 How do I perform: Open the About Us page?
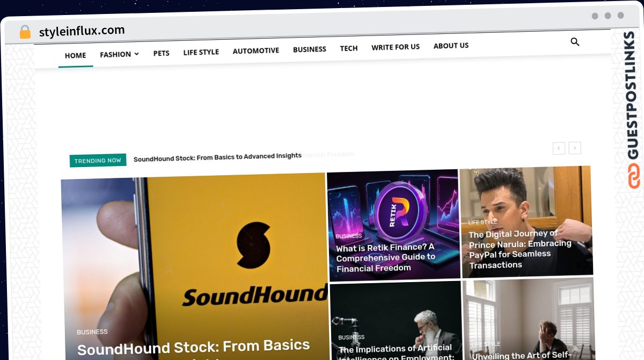point(451,46)
